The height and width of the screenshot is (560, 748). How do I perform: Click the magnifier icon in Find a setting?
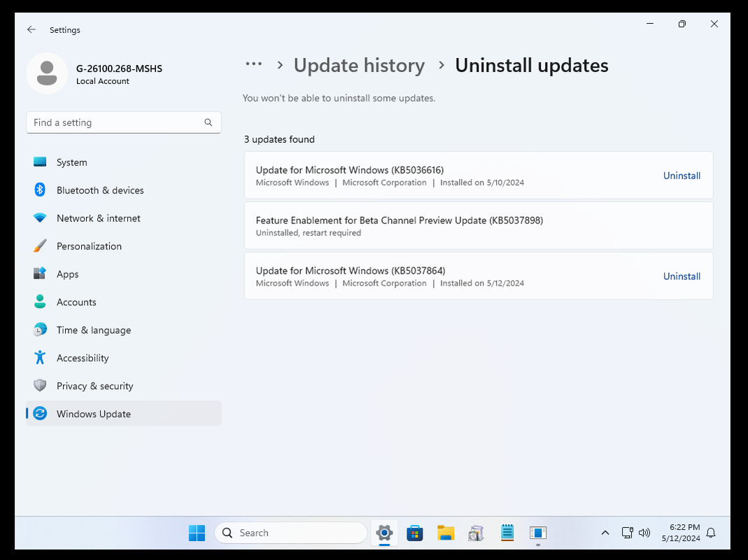pos(209,122)
